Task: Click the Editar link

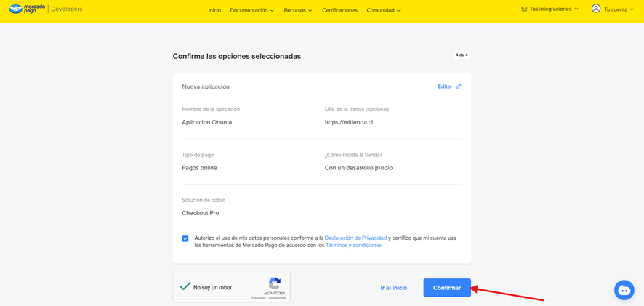Action: (445, 86)
